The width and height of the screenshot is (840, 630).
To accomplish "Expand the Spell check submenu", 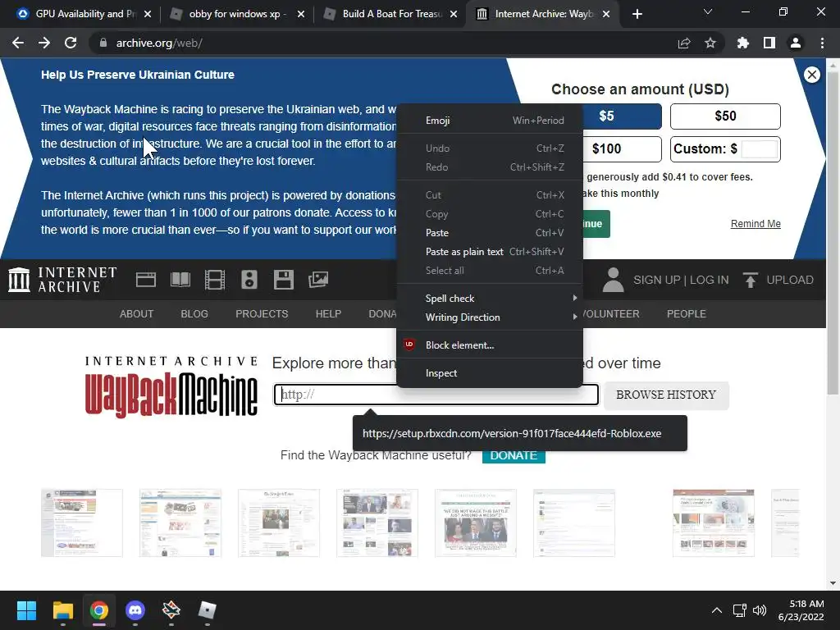I will tap(490, 298).
